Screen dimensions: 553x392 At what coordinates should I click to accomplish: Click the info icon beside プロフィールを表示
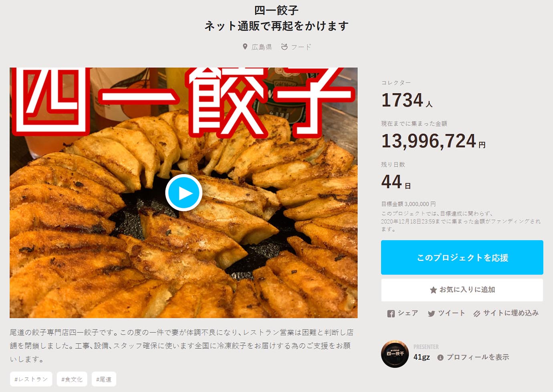point(440,358)
